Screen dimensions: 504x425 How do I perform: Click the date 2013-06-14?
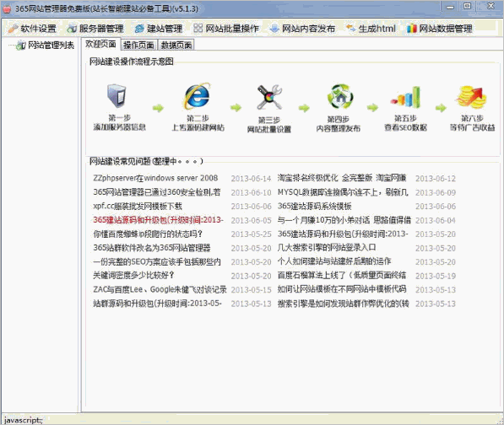pyautogui.click(x=251, y=179)
